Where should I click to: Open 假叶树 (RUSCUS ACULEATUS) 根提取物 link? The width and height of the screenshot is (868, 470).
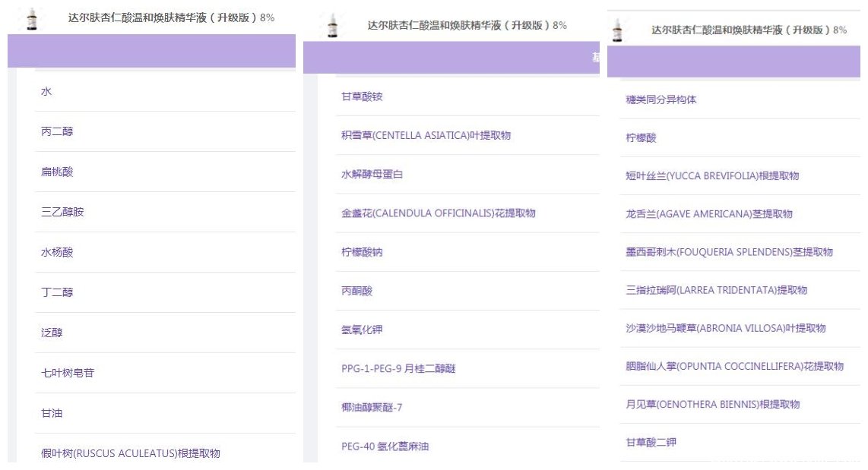coord(130,453)
